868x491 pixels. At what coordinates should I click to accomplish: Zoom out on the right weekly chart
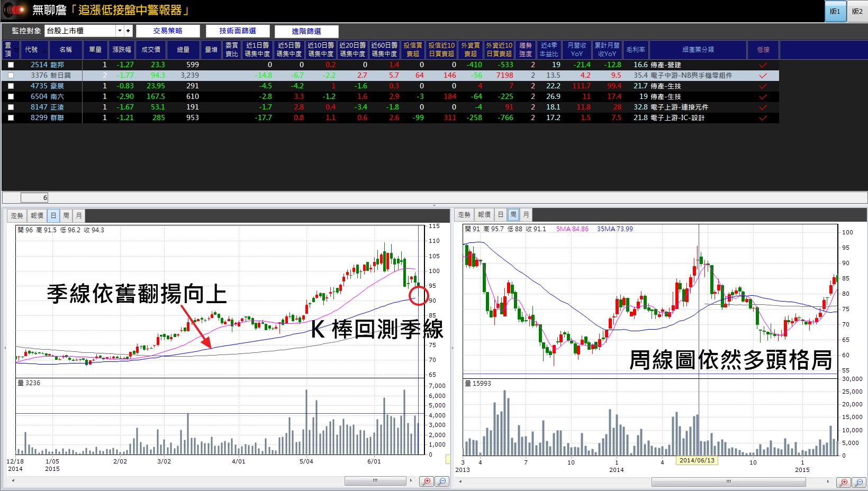pos(858,483)
